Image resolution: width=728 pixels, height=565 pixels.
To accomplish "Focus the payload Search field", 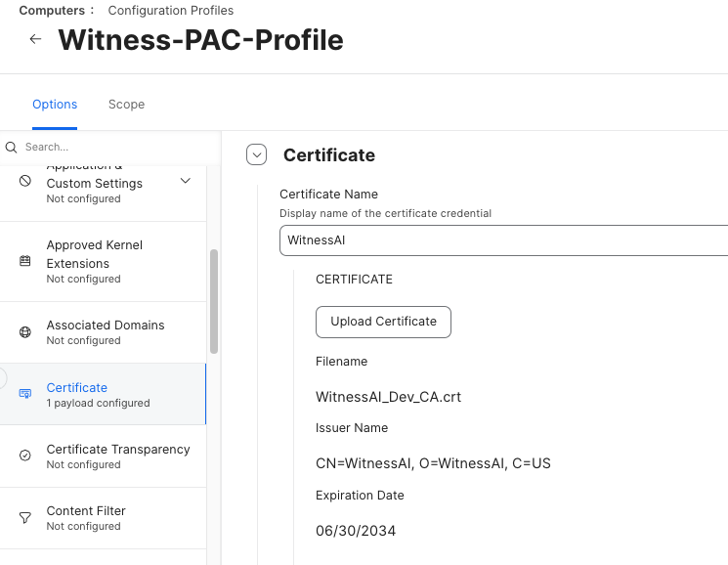I will click(x=107, y=147).
